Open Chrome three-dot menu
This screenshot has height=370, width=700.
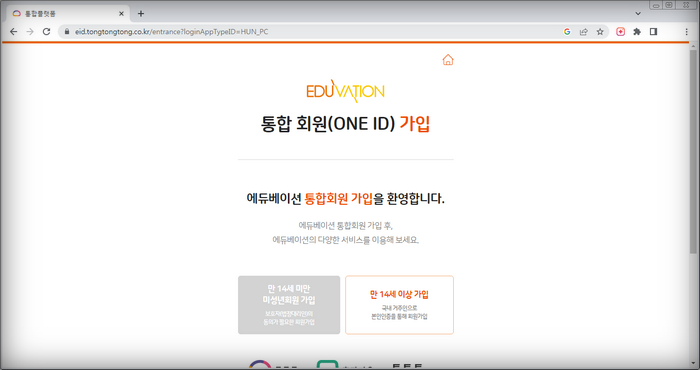tap(687, 32)
